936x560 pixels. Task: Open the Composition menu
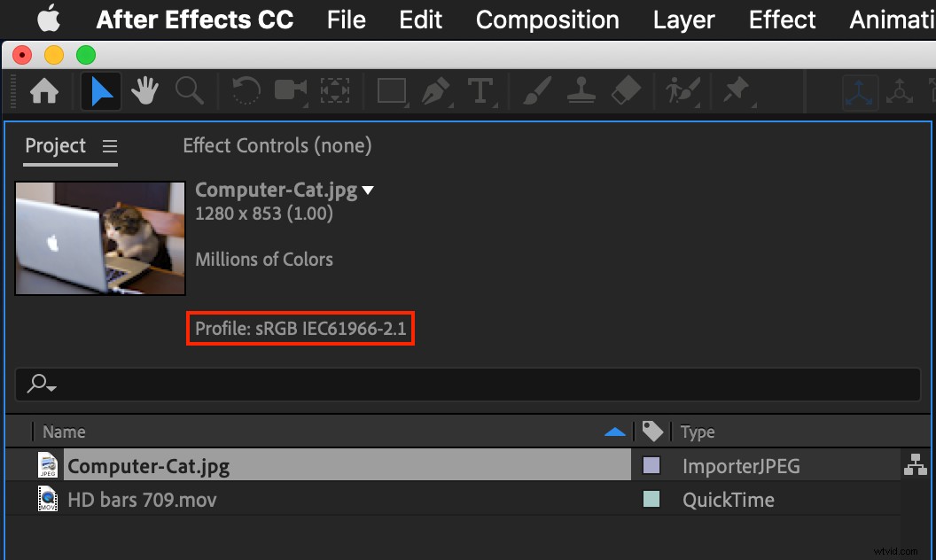(x=547, y=19)
